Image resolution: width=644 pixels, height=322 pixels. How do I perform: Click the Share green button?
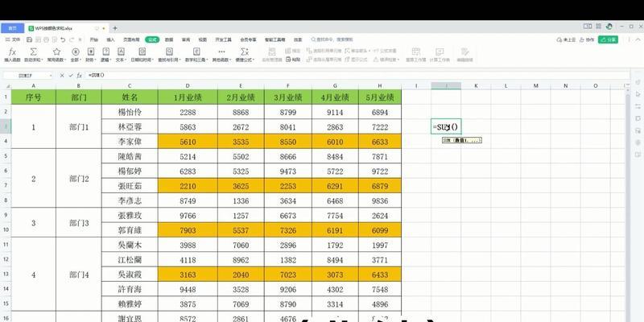pyautogui.click(x=609, y=39)
